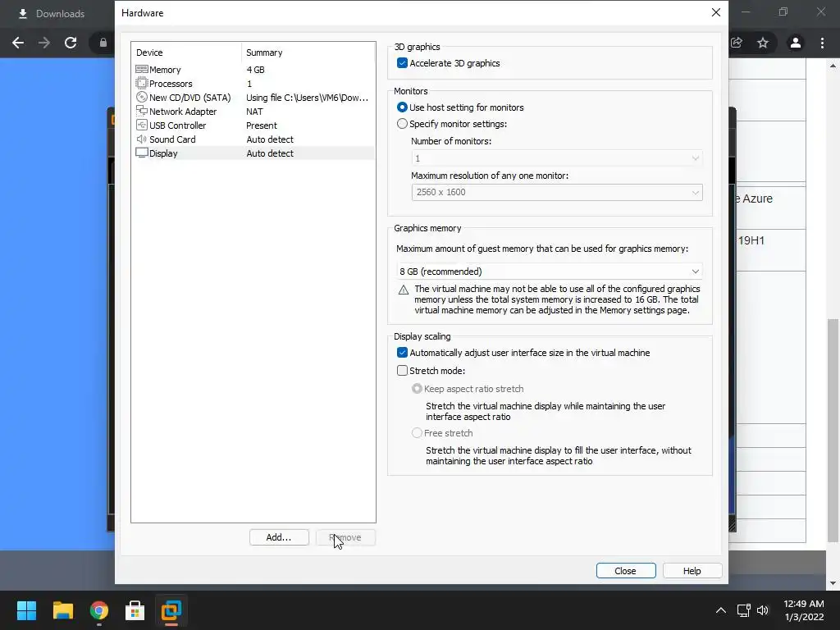Click Auto detect in the Display row
The width and height of the screenshot is (840, 630).
270,153
